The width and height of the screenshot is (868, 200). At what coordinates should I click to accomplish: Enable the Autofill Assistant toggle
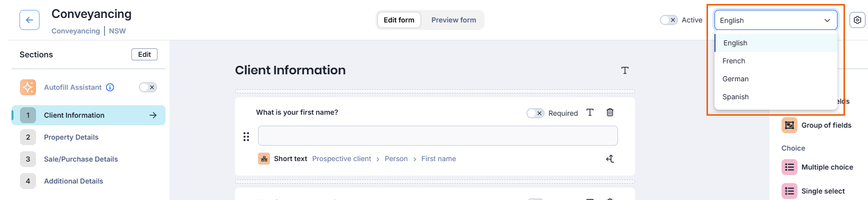coord(148,87)
